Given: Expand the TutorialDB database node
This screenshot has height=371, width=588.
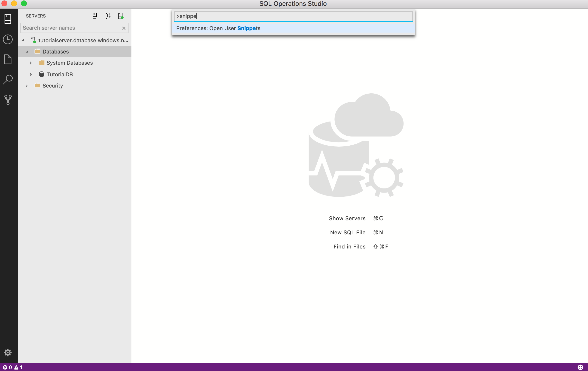Looking at the screenshot, I should [x=30, y=74].
